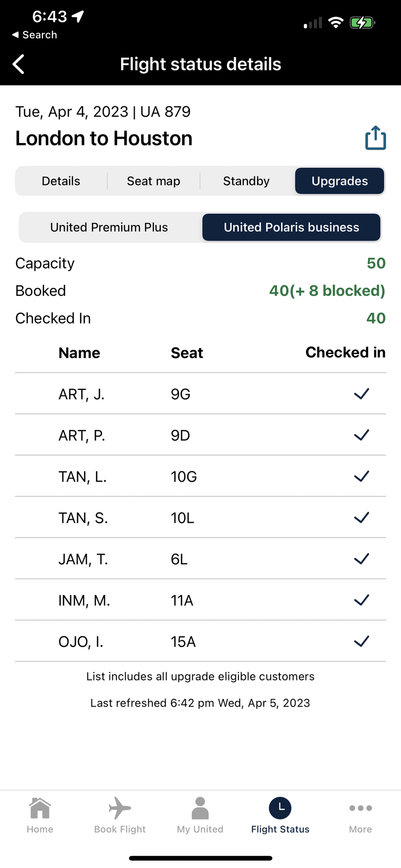Select United Premium Plus cabin
Image resolution: width=401 pixels, height=868 pixels.
coord(109,227)
